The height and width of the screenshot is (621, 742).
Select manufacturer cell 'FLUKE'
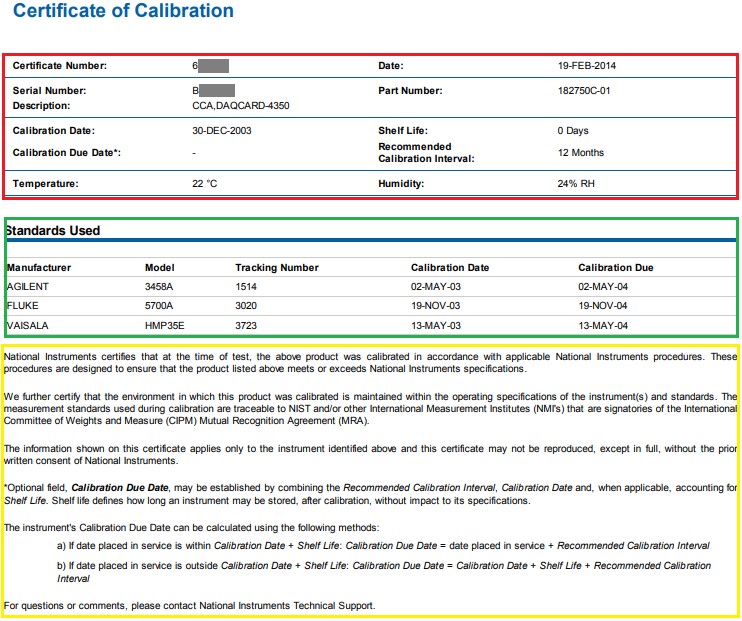coord(23,306)
